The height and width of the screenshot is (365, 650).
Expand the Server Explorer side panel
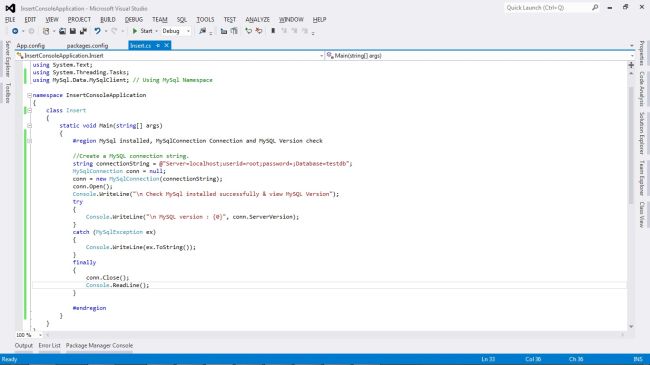coord(7,59)
